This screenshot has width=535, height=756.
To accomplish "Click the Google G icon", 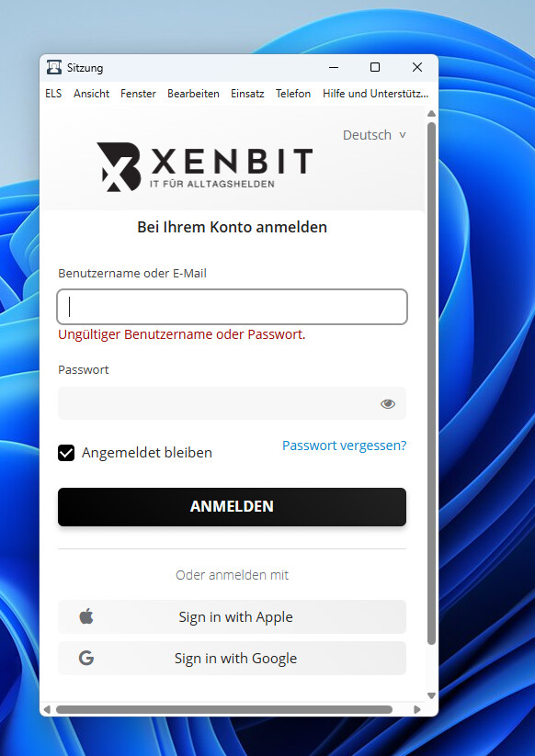I will tap(86, 658).
